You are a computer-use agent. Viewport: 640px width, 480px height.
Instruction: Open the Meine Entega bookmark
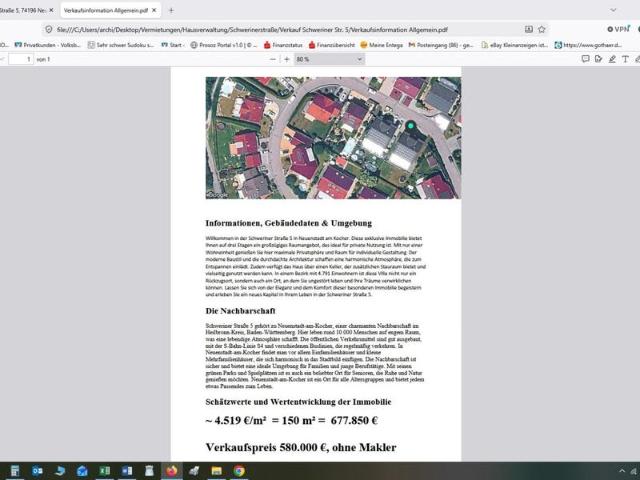tap(382, 45)
